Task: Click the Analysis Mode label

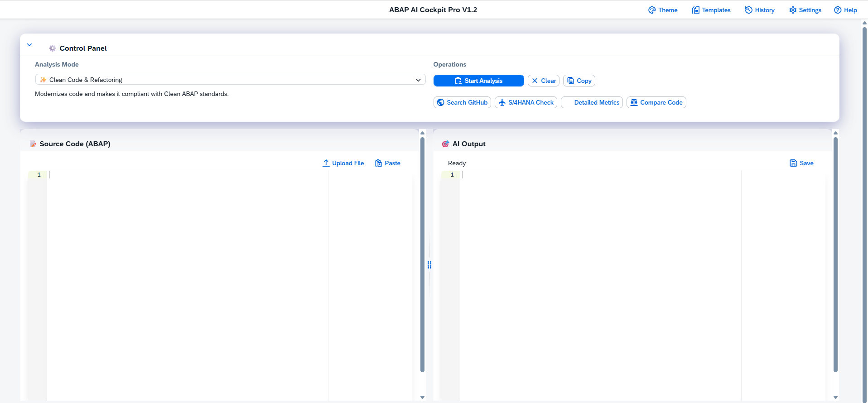Action: pos(57,65)
